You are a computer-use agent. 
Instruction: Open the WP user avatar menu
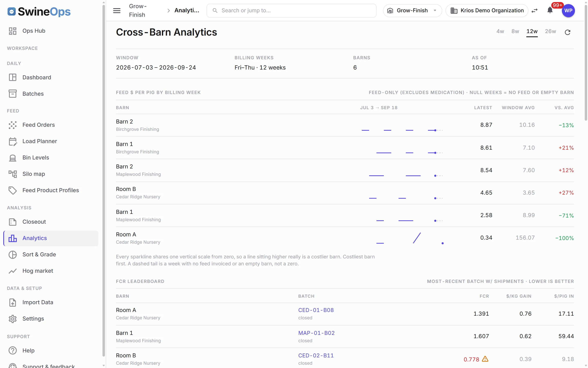pyautogui.click(x=568, y=10)
